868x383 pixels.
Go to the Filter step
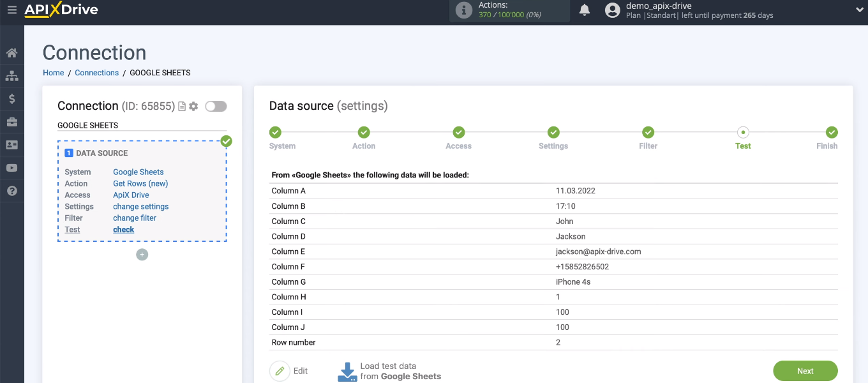[x=648, y=133]
